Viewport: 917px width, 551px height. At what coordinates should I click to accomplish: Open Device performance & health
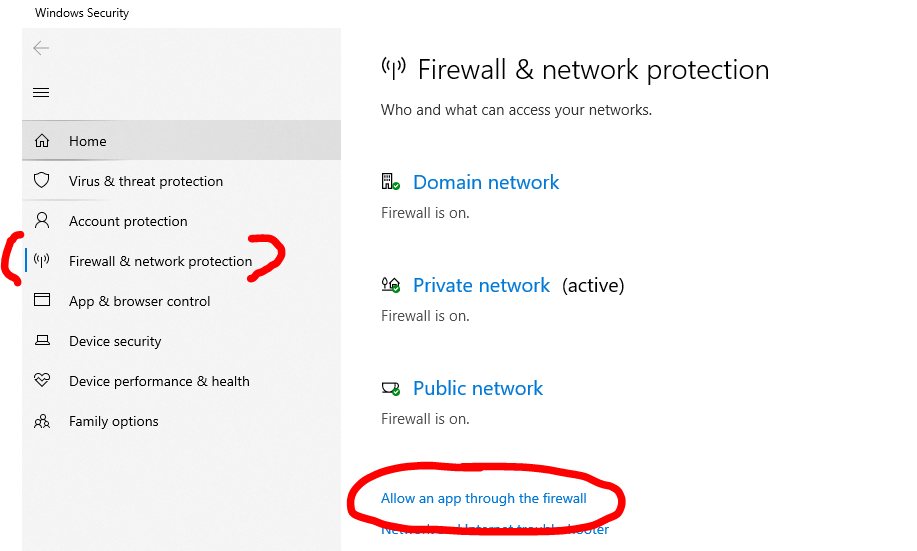point(159,381)
